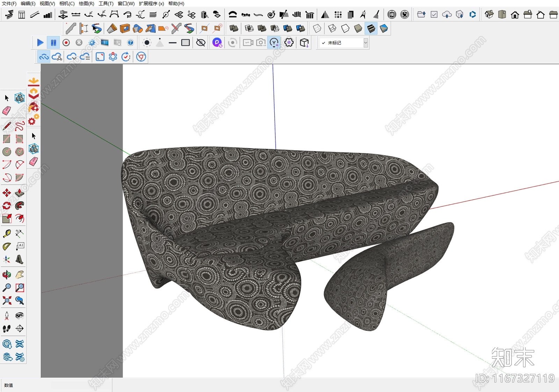Select the Section Plane tool

click(20, 329)
